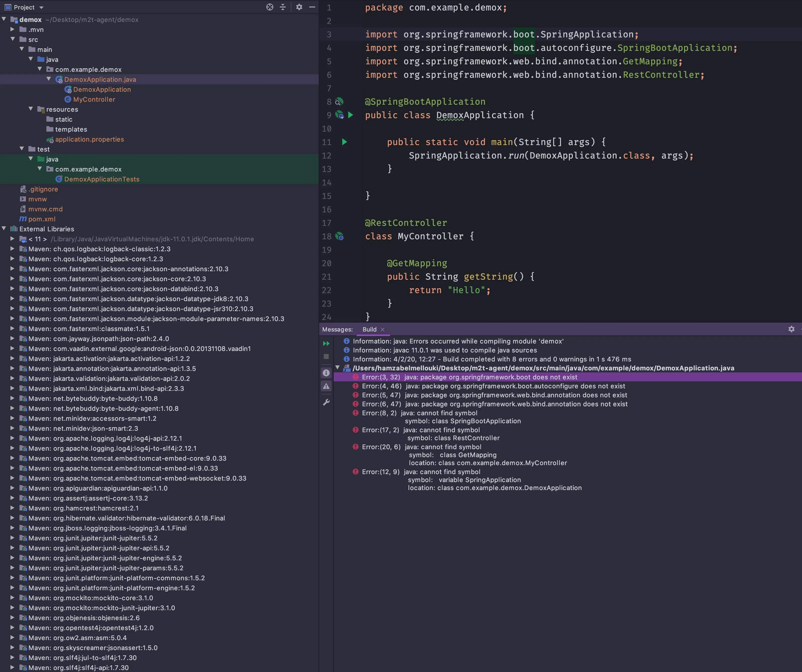Toggle warnings filter in Build panel
Image resolution: width=802 pixels, height=672 pixels.
[x=326, y=386]
